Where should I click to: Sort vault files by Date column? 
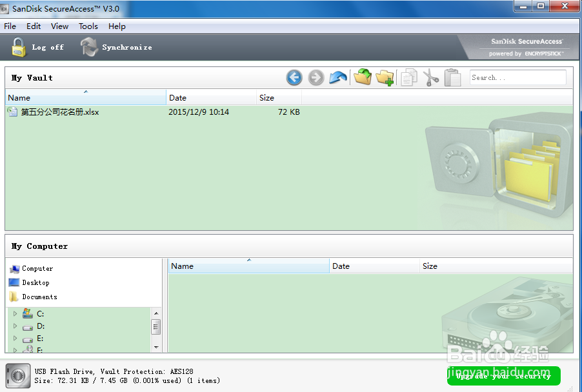pos(211,97)
